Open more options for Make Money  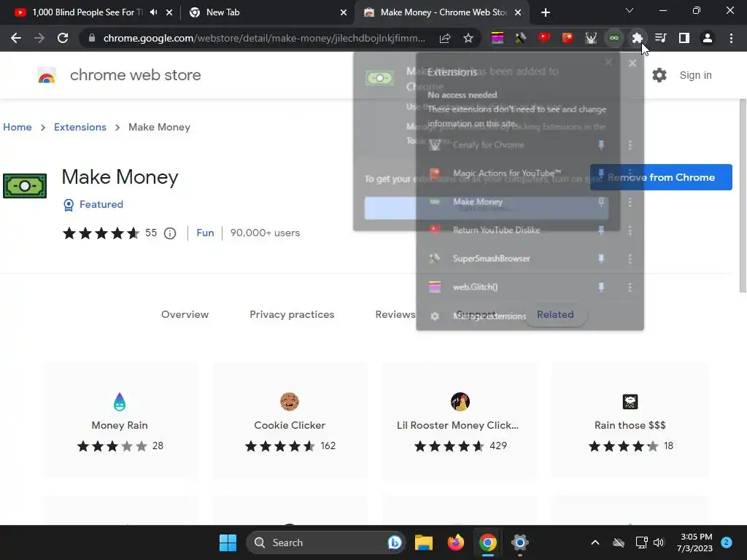[x=630, y=202]
